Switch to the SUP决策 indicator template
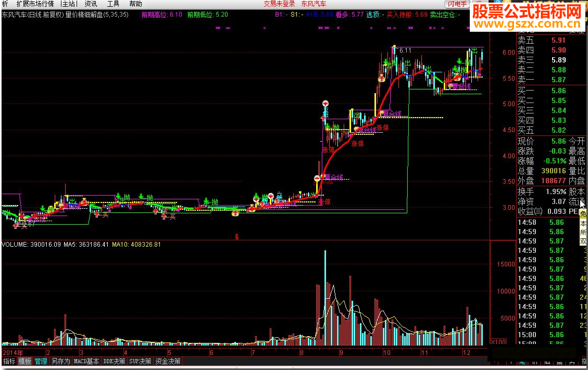 click(140, 361)
